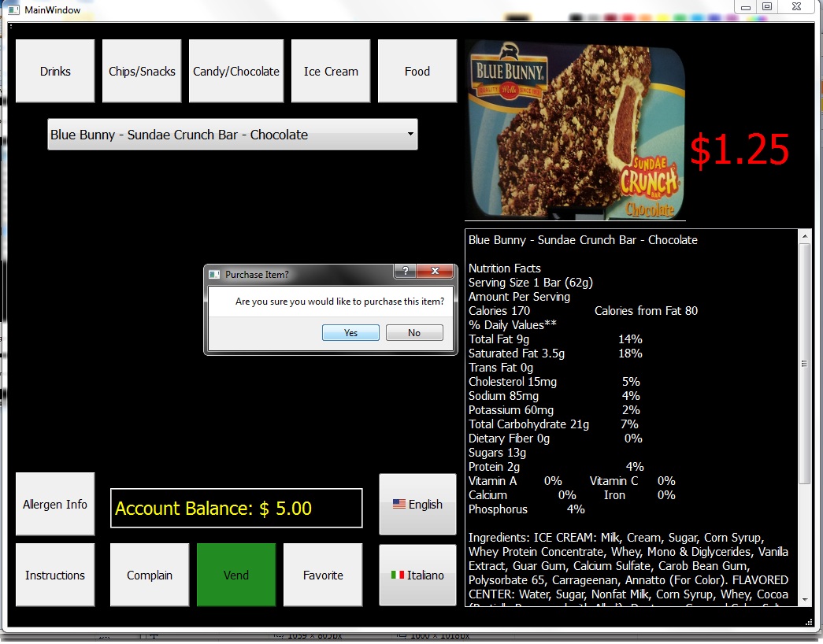Click the Complain button
This screenshot has width=823, height=644.
coord(150,575)
